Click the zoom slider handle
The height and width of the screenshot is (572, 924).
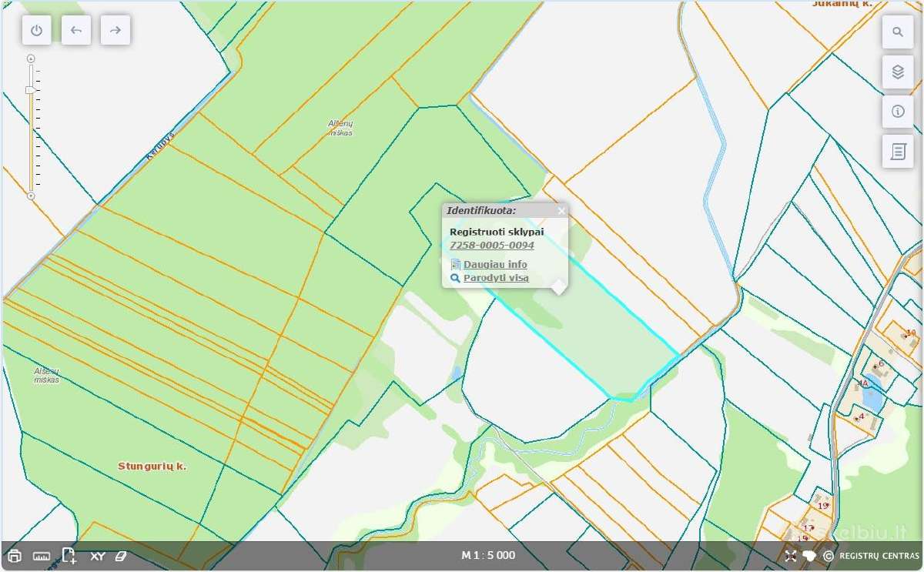tap(31, 90)
